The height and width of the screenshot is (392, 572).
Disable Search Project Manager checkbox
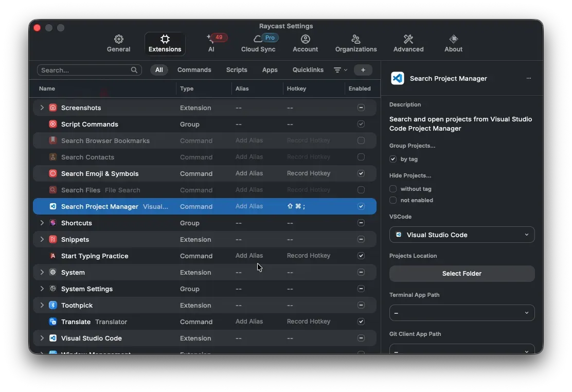pyautogui.click(x=361, y=206)
